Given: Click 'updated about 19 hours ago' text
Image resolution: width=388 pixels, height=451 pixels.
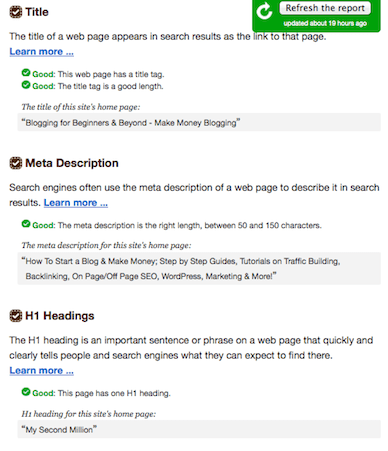Looking at the screenshot, I should [x=325, y=23].
